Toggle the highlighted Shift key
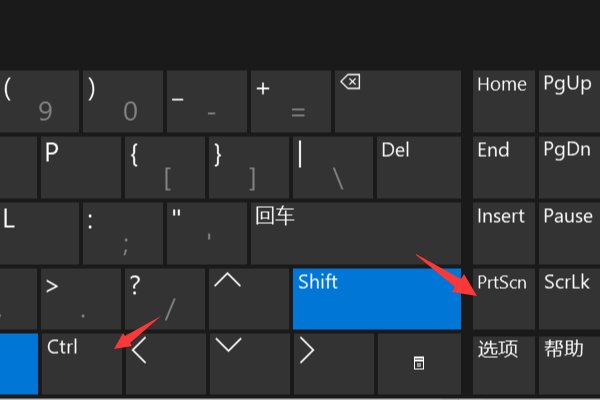The height and width of the screenshot is (400, 600). (376, 298)
